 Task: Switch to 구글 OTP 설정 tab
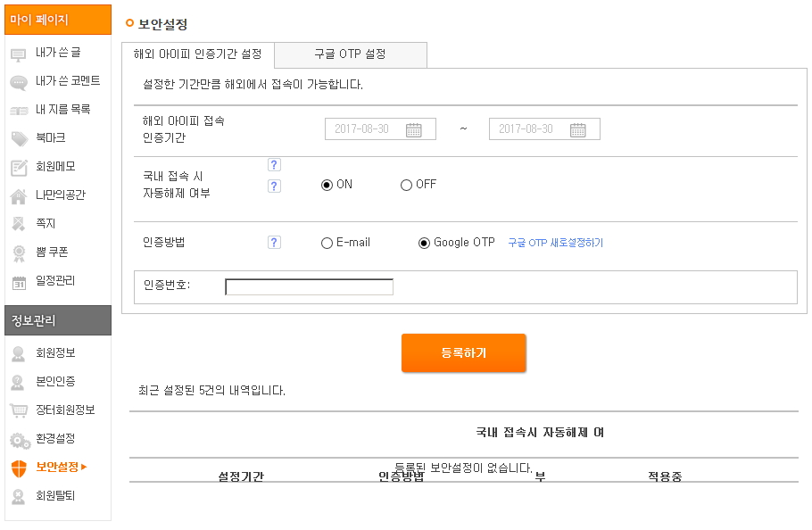coord(350,54)
